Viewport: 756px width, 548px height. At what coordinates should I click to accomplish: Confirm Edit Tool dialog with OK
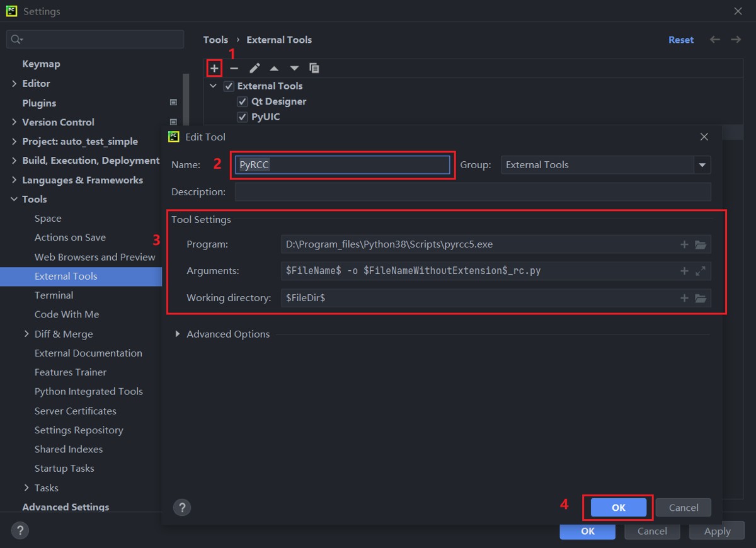pos(619,508)
